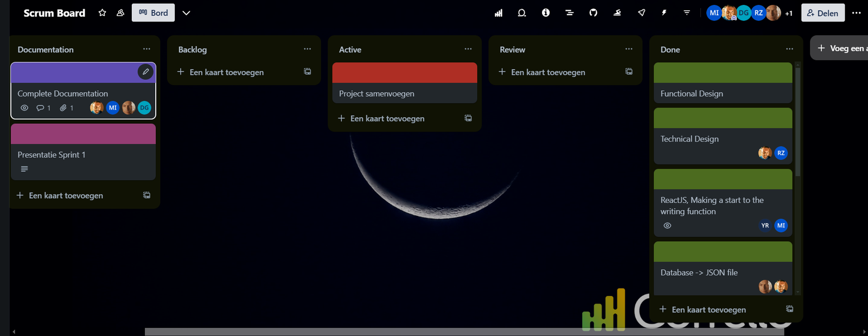This screenshot has width=868, height=336.
Task: Click the Backlog list title
Action: 193,49
